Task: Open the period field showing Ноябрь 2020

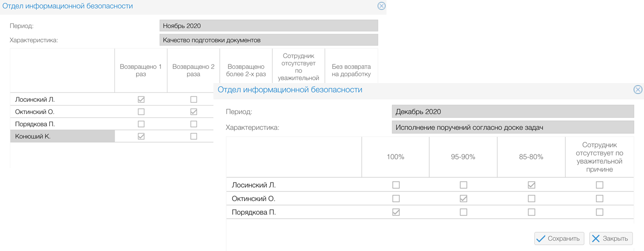Action: [268, 26]
